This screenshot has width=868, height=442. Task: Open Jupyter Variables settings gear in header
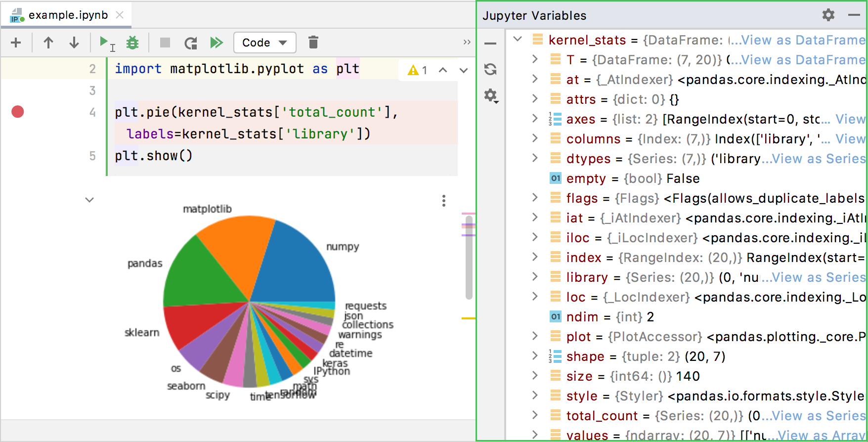tap(828, 15)
